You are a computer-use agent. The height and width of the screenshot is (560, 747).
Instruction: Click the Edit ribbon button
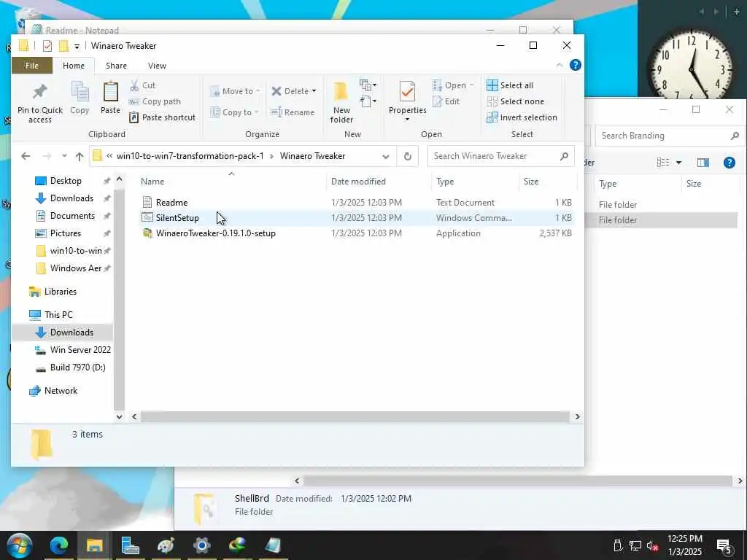(x=446, y=101)
